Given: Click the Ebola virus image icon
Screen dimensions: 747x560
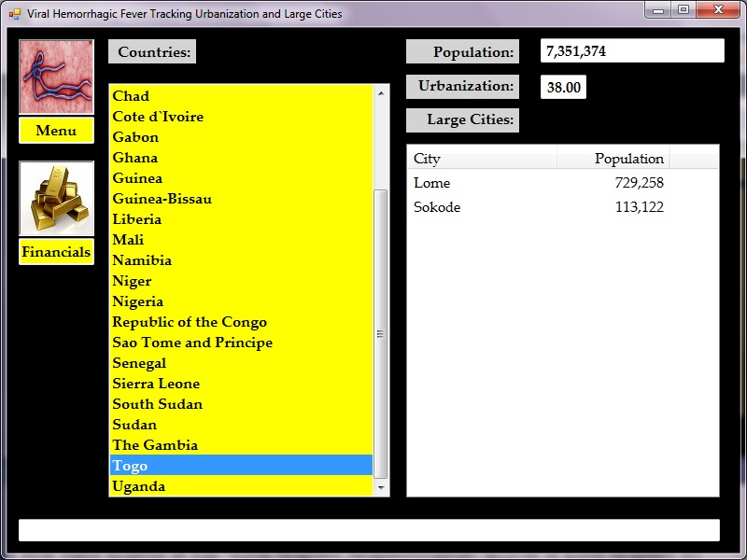Looking at the screenshot, I should pyautogui.click(x=56, y=77).
